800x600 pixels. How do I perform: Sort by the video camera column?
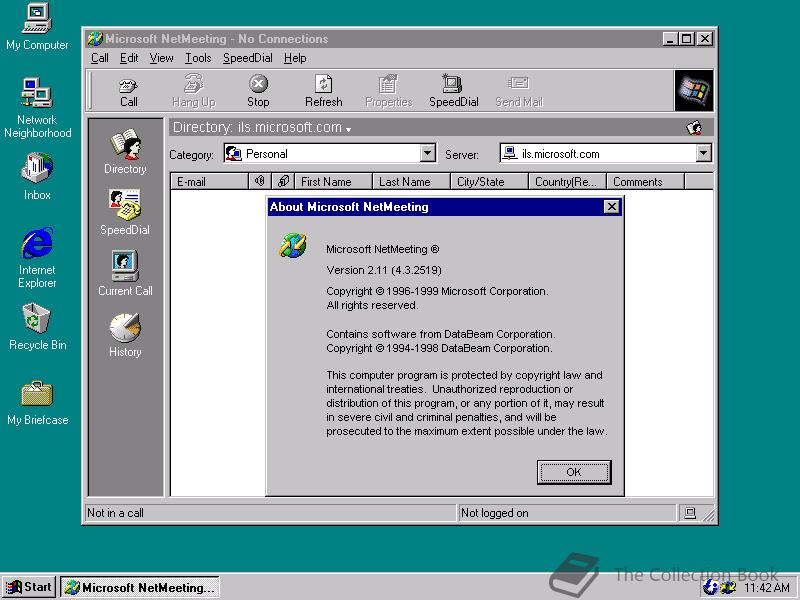point(284,181)
